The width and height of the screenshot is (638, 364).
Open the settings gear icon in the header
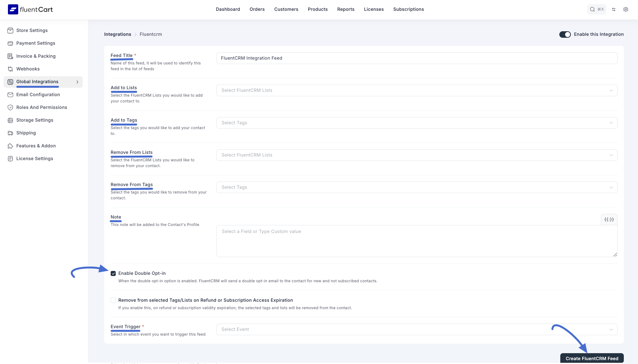625,9
